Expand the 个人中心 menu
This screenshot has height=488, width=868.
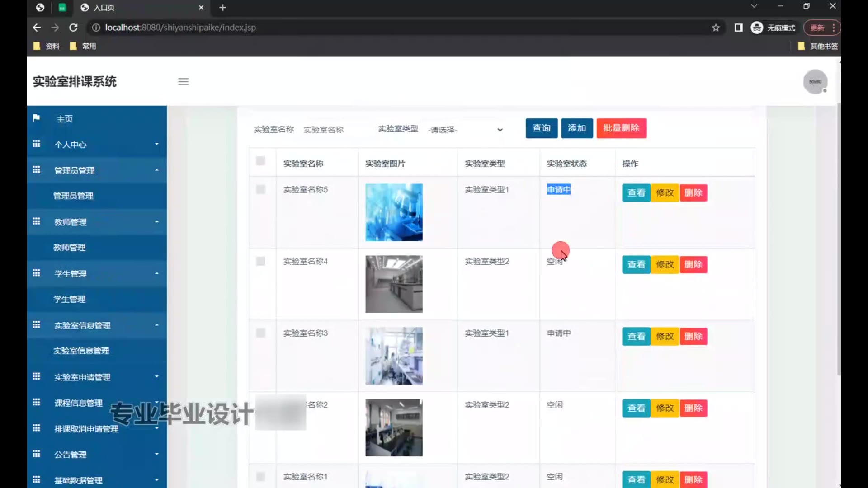(x=97, y=145)
